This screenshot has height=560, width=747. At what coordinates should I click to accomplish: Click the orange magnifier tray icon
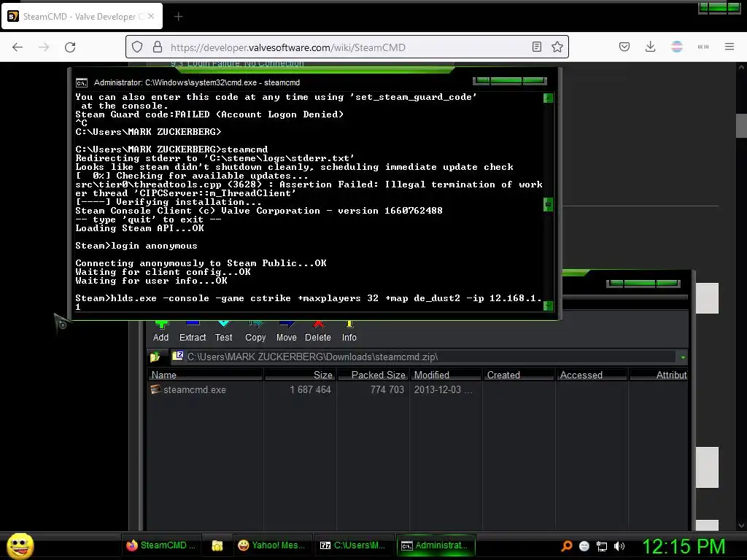pyautogui.click(x=567, y=546)
